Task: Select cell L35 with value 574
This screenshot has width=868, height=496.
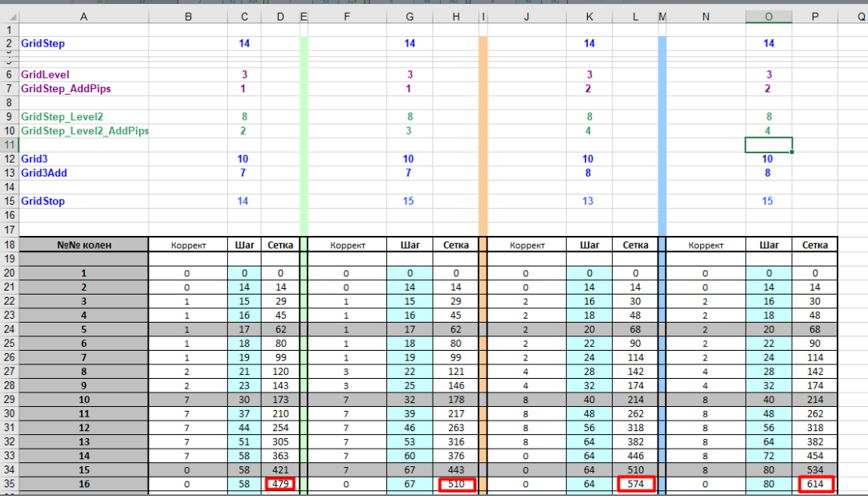Action: (635, 484)
